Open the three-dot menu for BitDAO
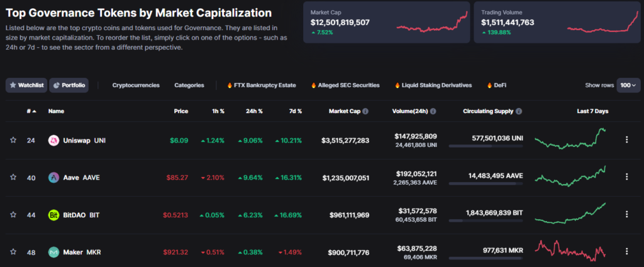The height and width of the screenshot is (267, 644). tap(626, 215)
